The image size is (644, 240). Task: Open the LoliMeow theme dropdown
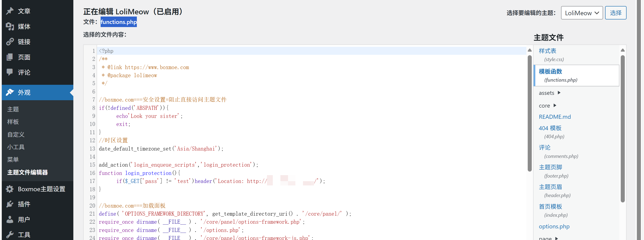582,13
